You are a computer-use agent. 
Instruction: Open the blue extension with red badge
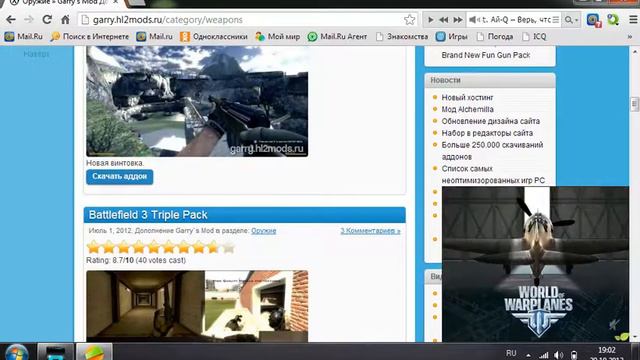593,20
